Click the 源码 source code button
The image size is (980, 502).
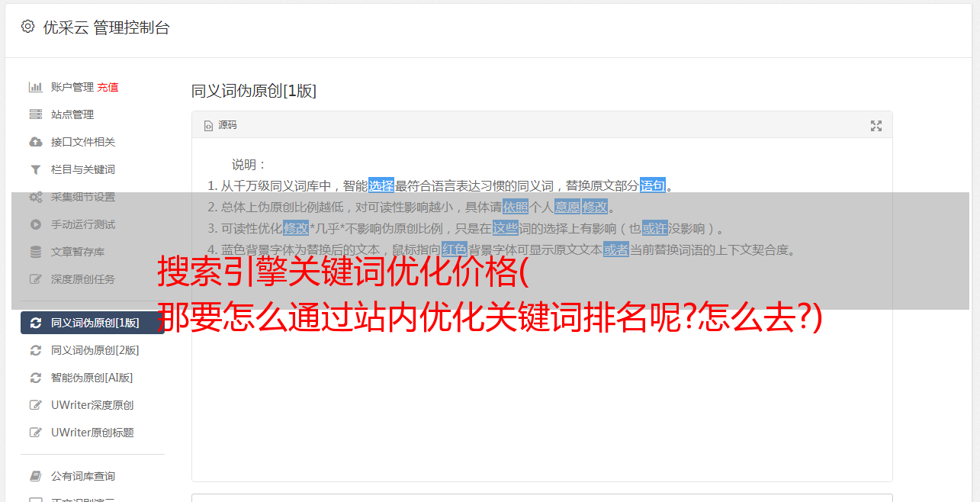[220, 125]
